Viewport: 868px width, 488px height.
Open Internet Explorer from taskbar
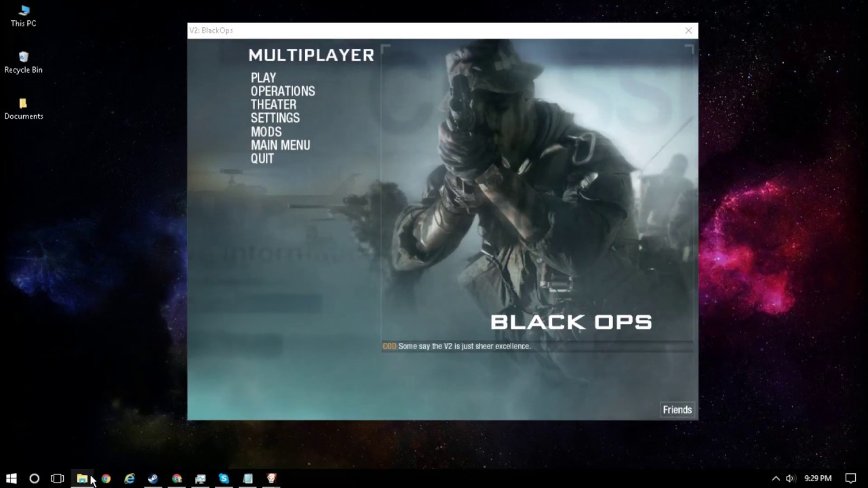coord(130,479)
